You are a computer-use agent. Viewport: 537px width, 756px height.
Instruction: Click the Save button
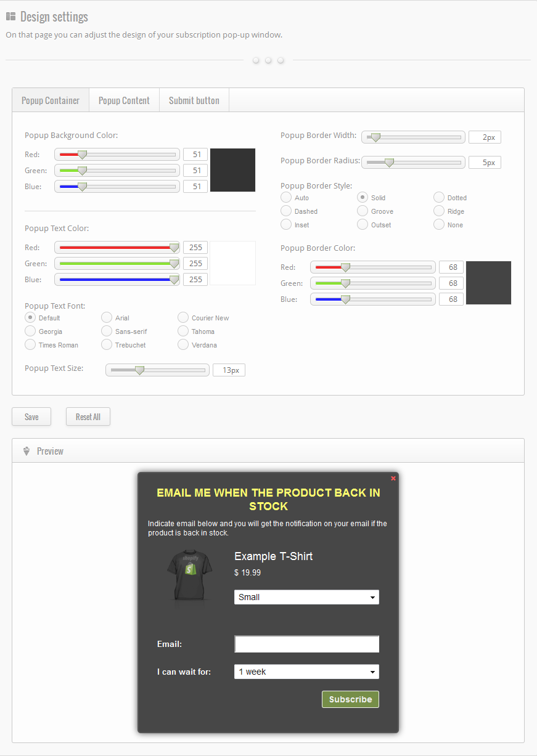pos(31,417)
